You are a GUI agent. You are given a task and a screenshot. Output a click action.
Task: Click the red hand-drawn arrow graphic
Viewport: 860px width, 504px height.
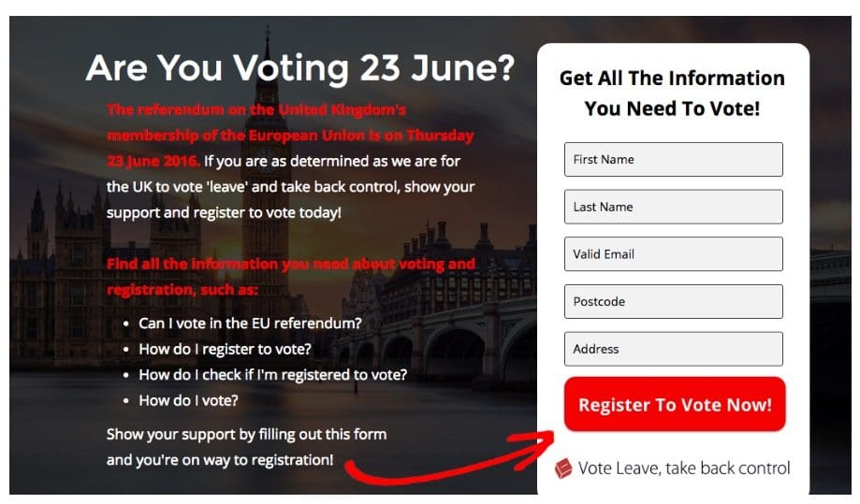coord(451,458)
